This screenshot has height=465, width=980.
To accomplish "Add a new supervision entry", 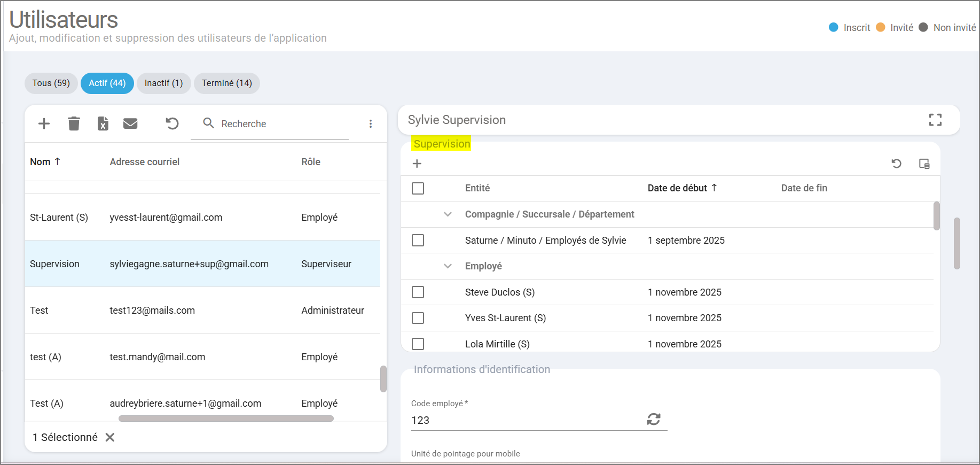I will coord(417,164).
